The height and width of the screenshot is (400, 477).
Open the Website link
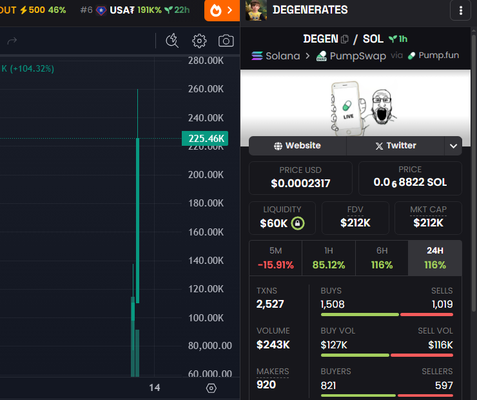tap(298, 146)
